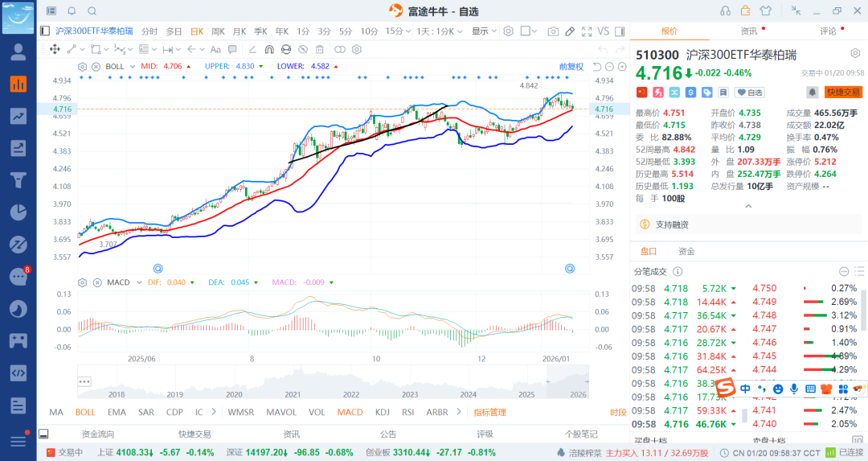
Task: Select the move crosshair drawing tool
Action: tap(55, 49)
